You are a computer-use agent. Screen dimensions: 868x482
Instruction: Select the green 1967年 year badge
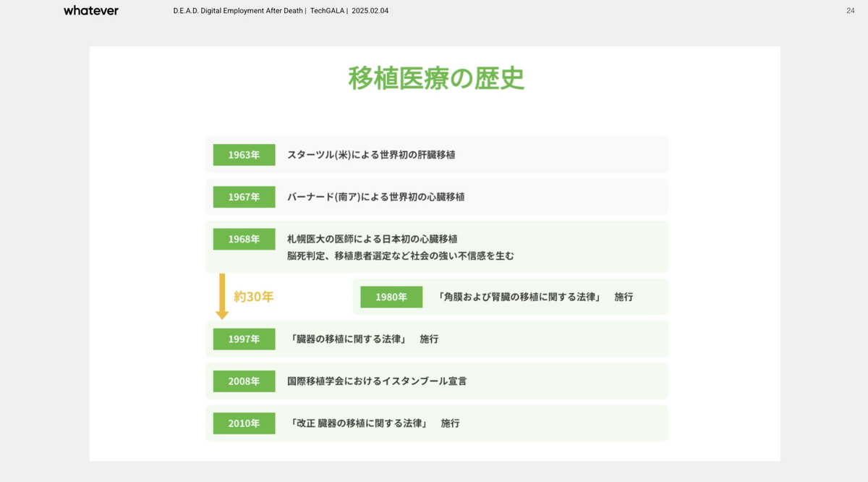[244, 197]
